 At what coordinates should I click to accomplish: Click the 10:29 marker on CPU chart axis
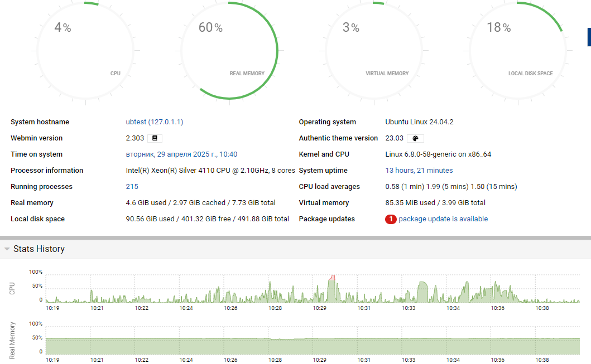[x=319, y=308]
